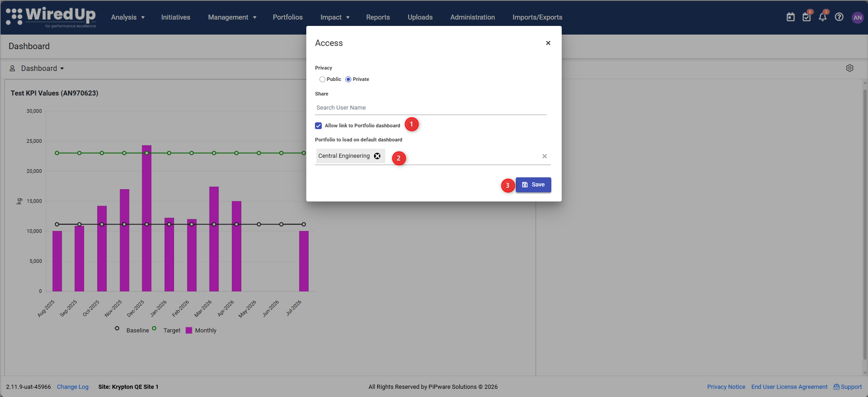Open the Portfolios menu item
This screenshot has height=397, width=868.
(x=288, y=17)
